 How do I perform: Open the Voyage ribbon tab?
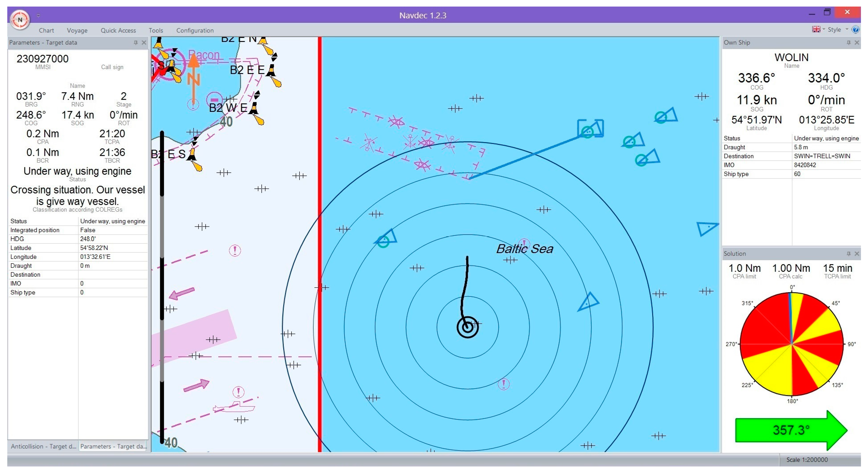pos(77,30)
